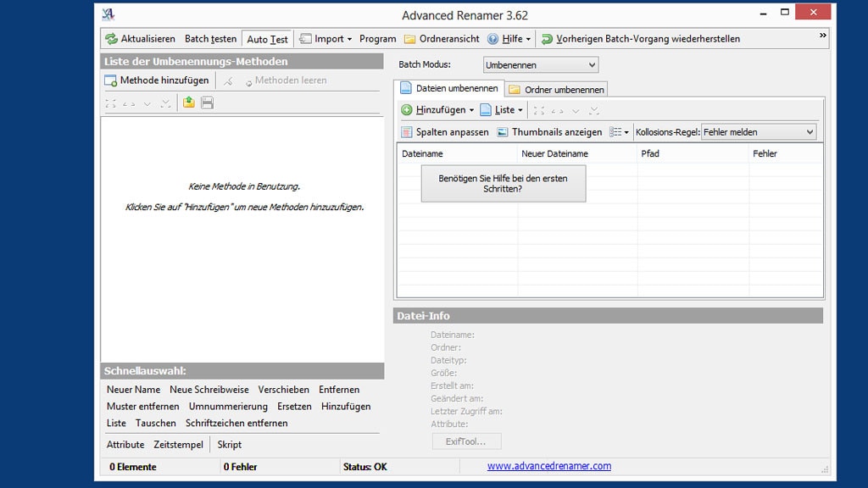Open Ordneransicht via its folder icon
Image resolution: width=868 pixels, height=488 pixels.
click(x=409, y=39)
